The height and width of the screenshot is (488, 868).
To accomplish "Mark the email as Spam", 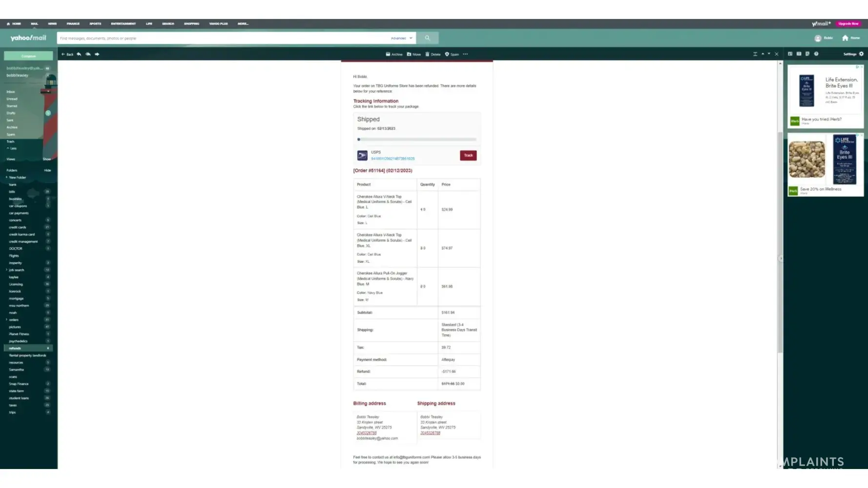I will [x=452, y=54].
